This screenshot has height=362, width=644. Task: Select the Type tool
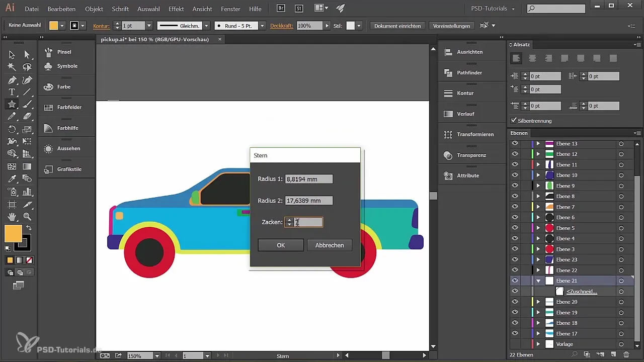click(12, 92)
